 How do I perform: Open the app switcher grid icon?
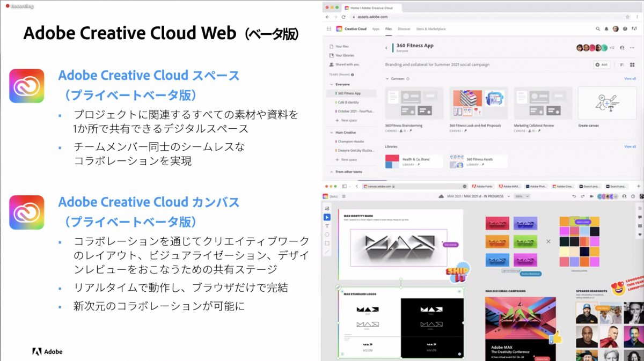pyautogui.click(x=328, y=29)
